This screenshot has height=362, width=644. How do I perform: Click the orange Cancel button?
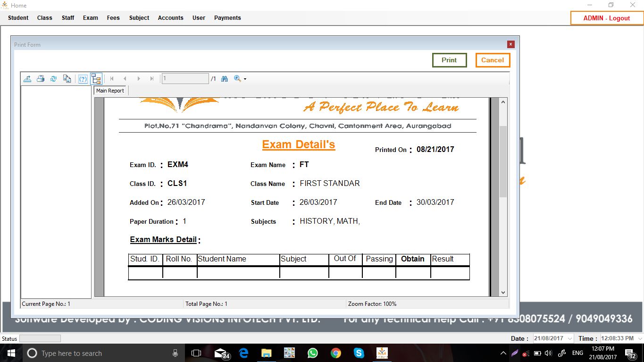coord(493,60)
